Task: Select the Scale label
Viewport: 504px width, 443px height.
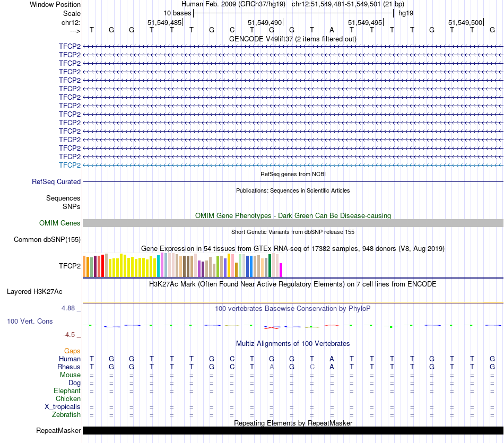Action: 72,13
